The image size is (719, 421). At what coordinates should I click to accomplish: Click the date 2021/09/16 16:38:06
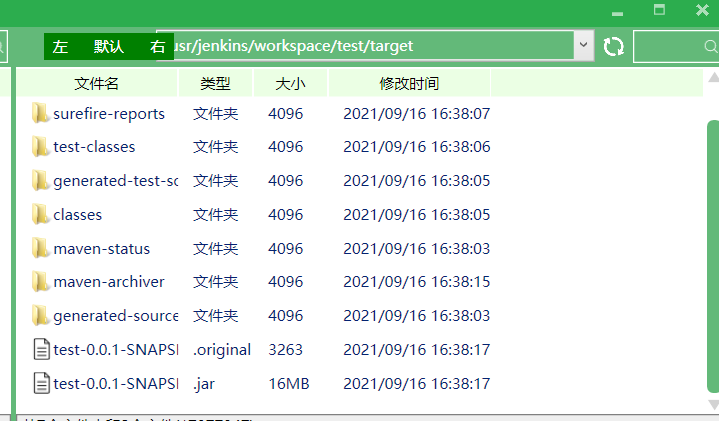click(x=416, y=147)
